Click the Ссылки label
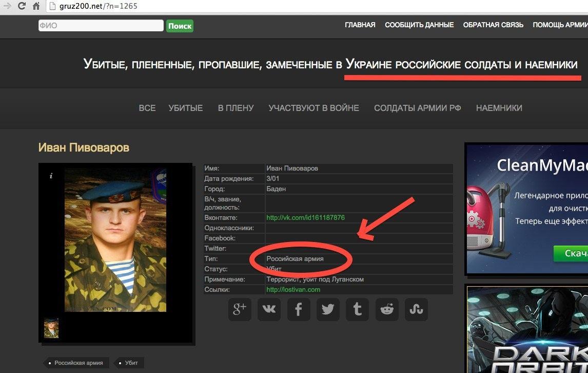This screenshot has height=373, width=588. 217,290
